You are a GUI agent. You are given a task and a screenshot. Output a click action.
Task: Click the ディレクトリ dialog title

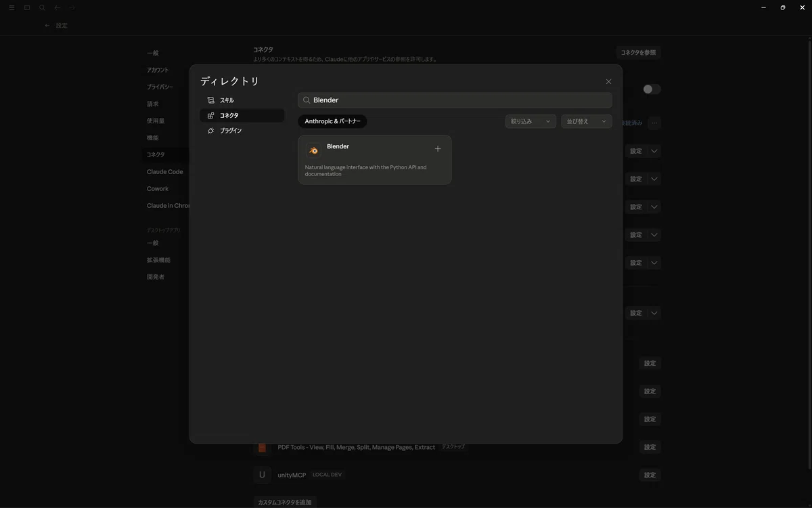pyautogui.click(x=230, y=81)
